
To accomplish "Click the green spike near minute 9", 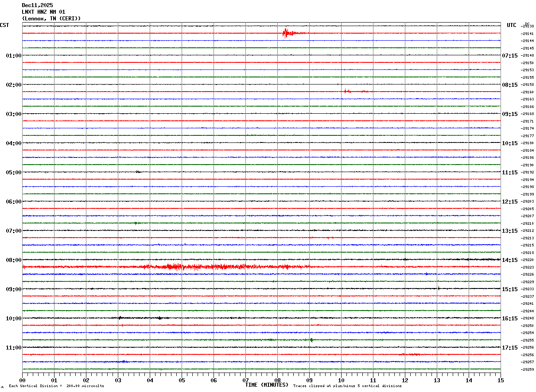I will (x=311, y=340).
